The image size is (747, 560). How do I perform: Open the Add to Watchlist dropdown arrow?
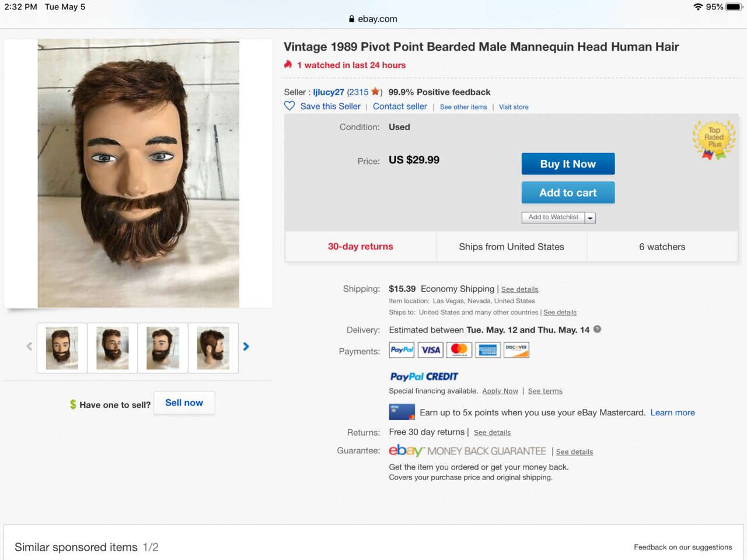tap(591, 218)
